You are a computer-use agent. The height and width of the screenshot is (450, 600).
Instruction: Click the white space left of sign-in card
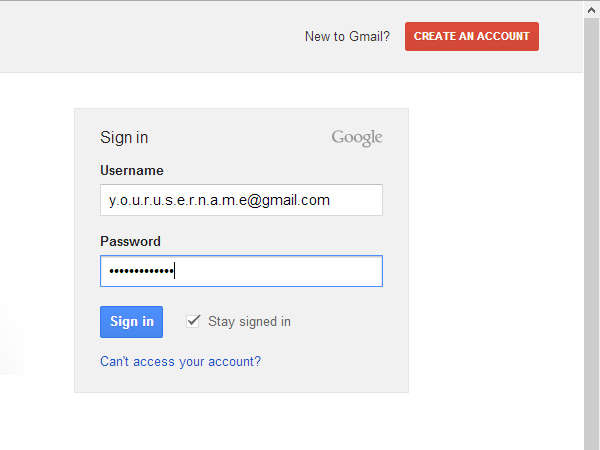coord(40,200)
